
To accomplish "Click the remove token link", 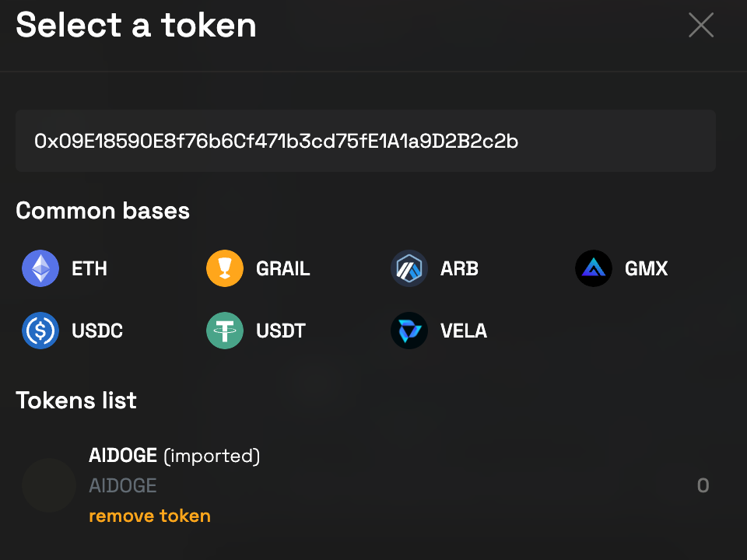I will click(149, 516).
